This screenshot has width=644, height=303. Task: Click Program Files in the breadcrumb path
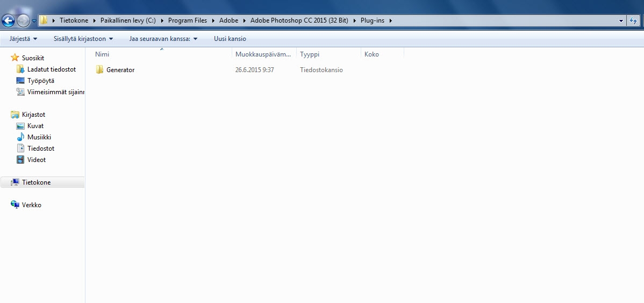pos(187,20)
